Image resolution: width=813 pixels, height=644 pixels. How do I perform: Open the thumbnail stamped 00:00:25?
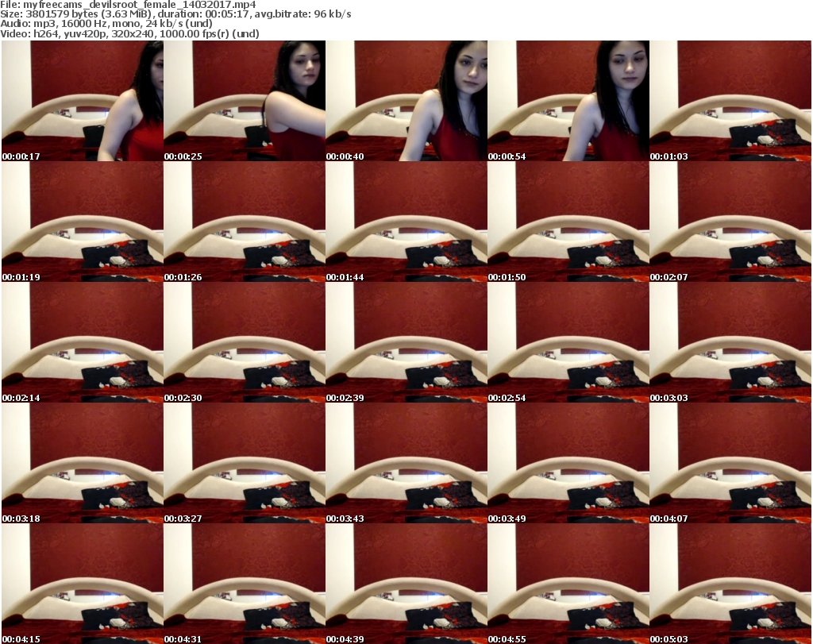(x=245, y=101)
